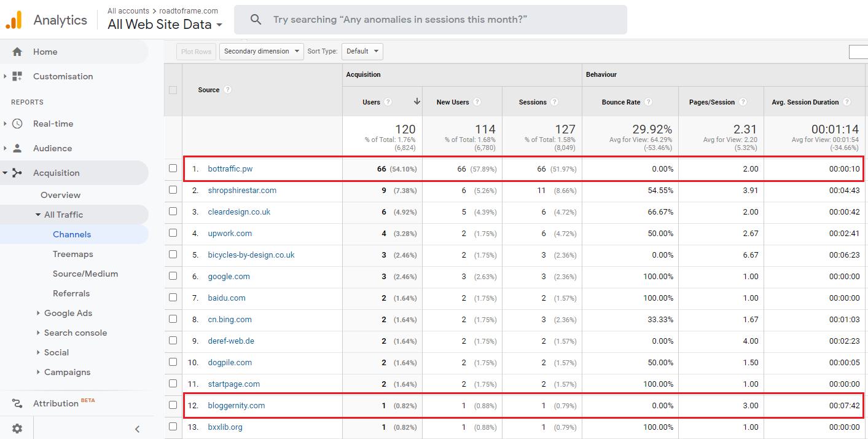The width and height of the screenshot is (868, 439).
Task: Click the Audience person icon
Action: (x=17, y=148)
